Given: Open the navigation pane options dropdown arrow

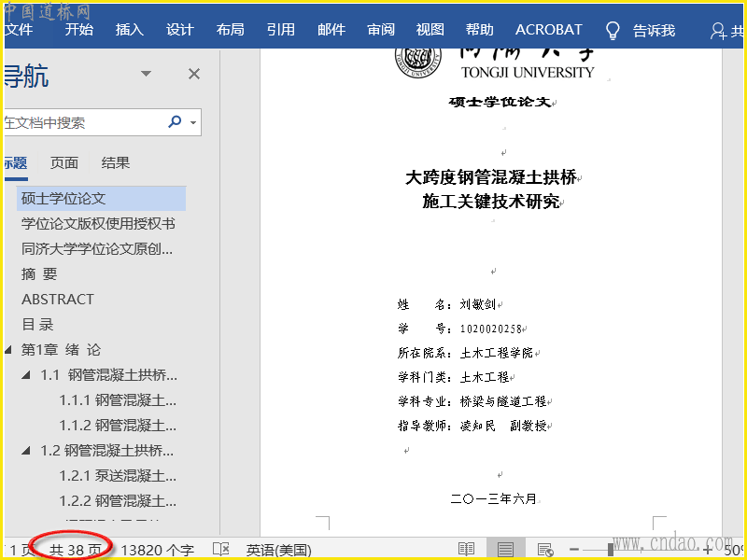Looking at the screenshot, I should point(147,74).
